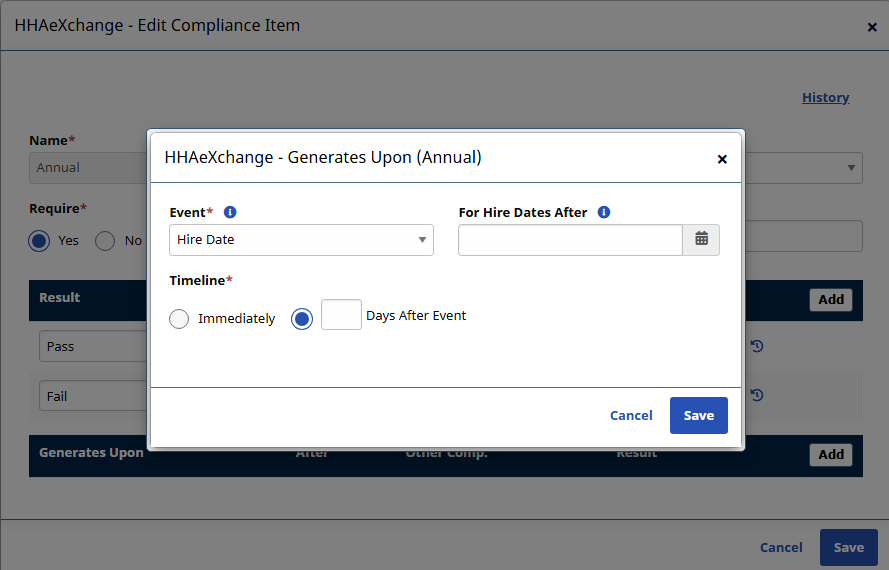Image resolution: width=889 pixels, height=570 pixels.
Task: Click the History link
Action: [825, 97]
